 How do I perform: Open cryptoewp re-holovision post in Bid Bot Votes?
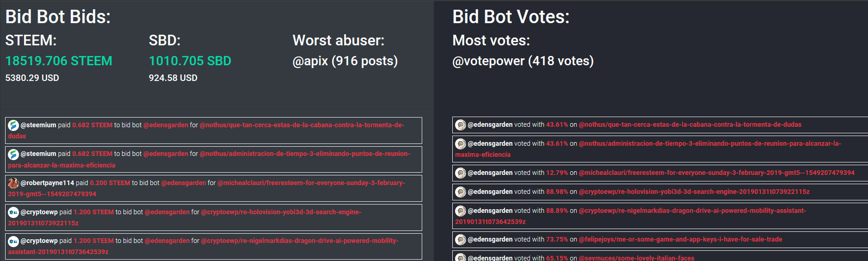point(694,192)
